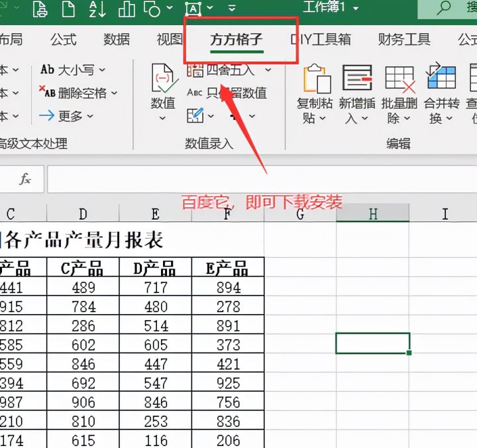Select column I header
The width and height of the screenshot is (477, 448).
pyautogui.click(x=445, y=213)
